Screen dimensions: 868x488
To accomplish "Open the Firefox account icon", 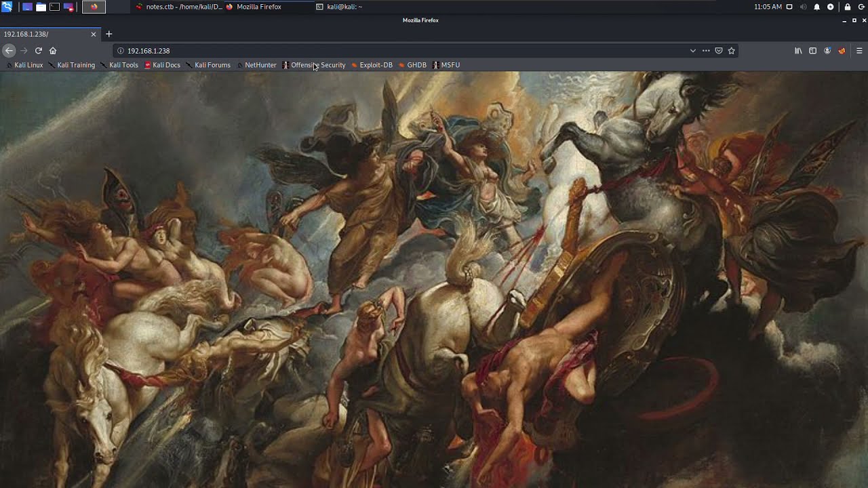I will (827, 51).
